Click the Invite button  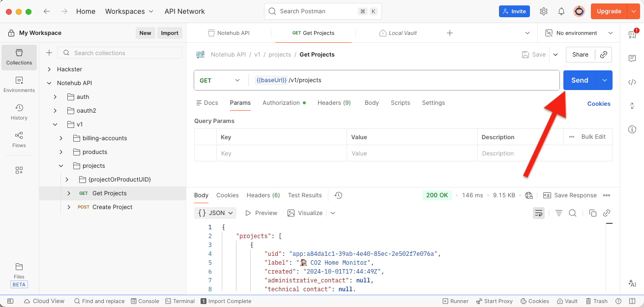[514, 11]
